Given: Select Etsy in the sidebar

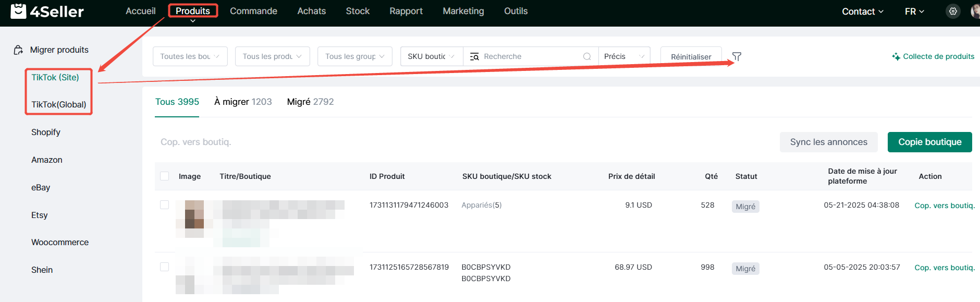Looking at the screenshot, I should (x=40, y=215).
